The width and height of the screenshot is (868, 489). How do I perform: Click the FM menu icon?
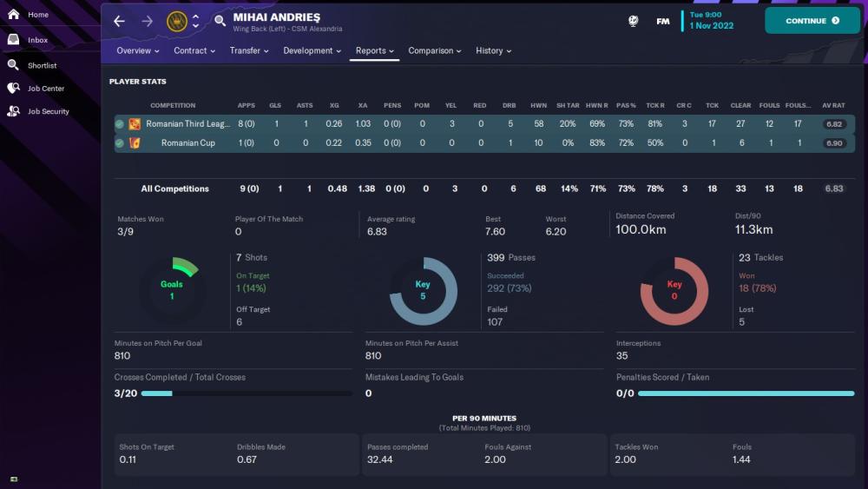pyautogui.click(x=663, y=21)
